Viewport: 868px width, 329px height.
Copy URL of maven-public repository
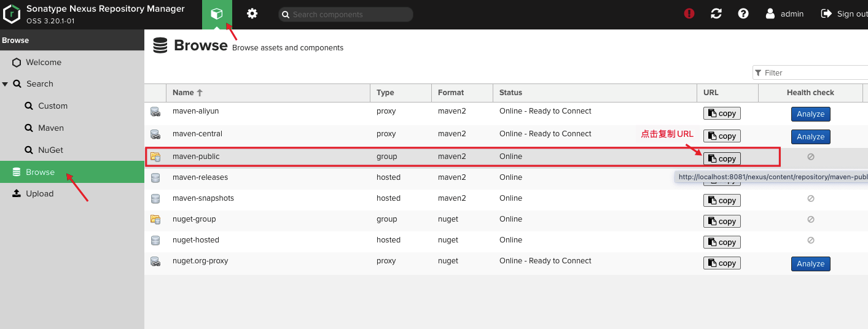pyautogui.click(x=722, y=158)
